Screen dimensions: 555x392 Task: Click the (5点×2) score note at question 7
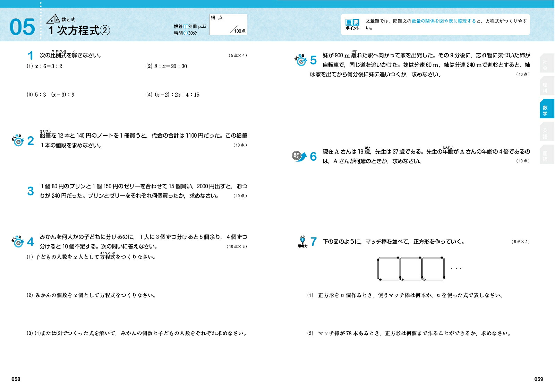521,242
